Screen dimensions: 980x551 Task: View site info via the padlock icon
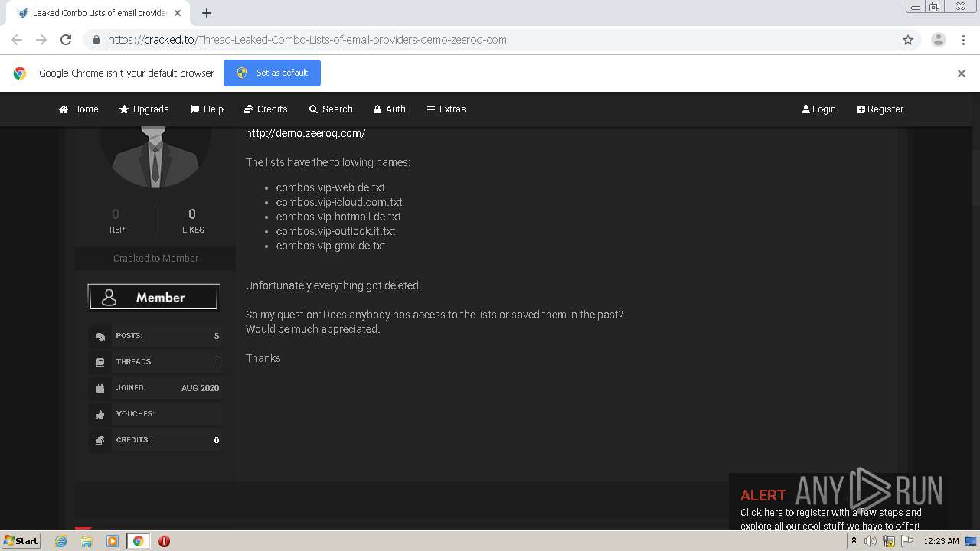click(x=96, y=40)
